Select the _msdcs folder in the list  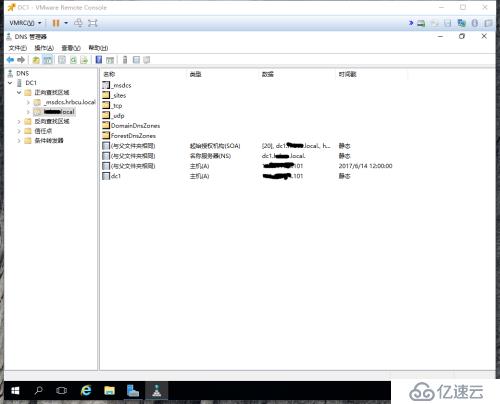[117, 85]
